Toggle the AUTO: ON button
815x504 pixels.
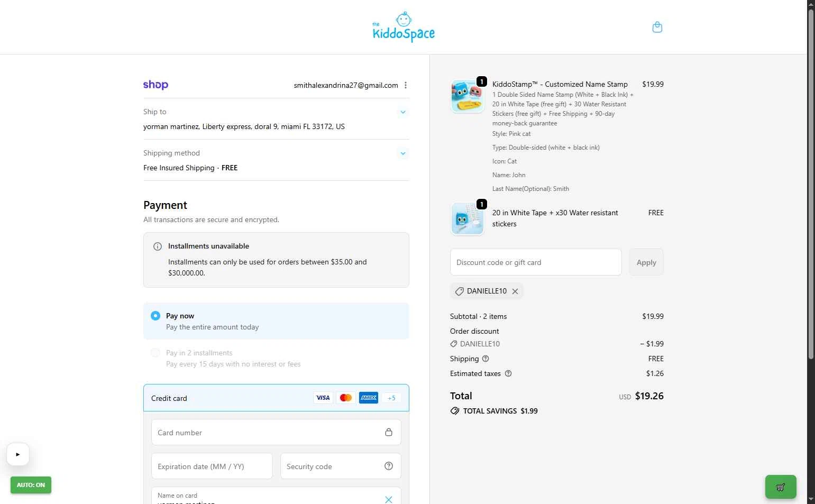point(31,485)
